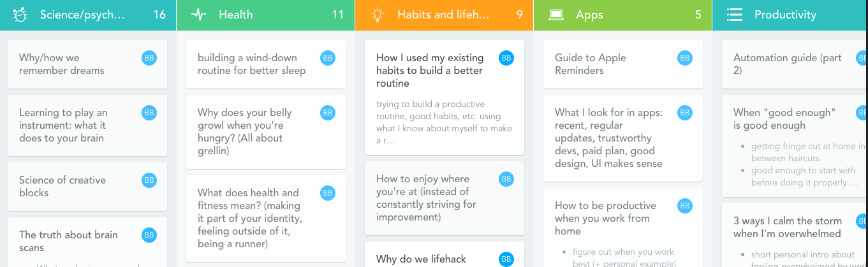The width and height of the screenshot is (868, 267).
Task: Select the Health column header title
Action: pyautogui.click(x=235, y=15)
